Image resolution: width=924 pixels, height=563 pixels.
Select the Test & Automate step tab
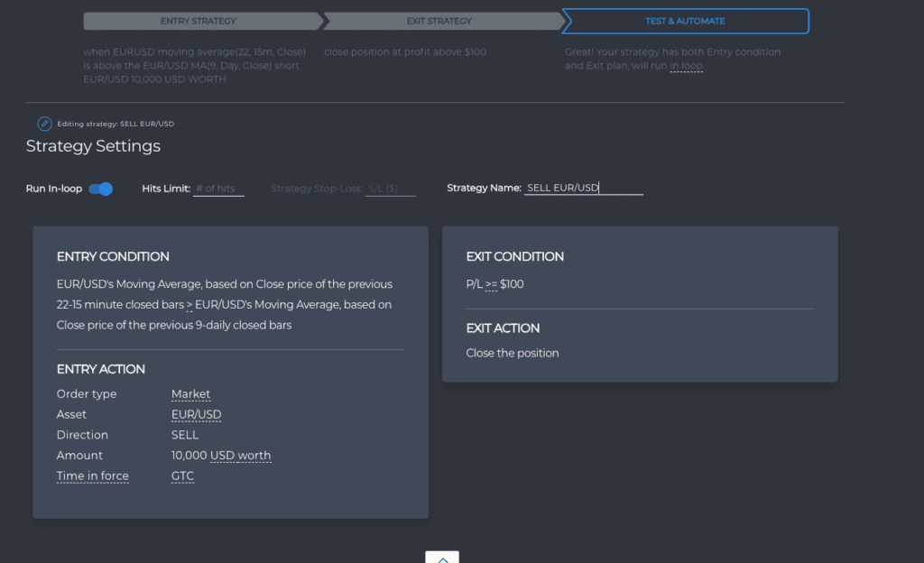(x=686, y=21)
